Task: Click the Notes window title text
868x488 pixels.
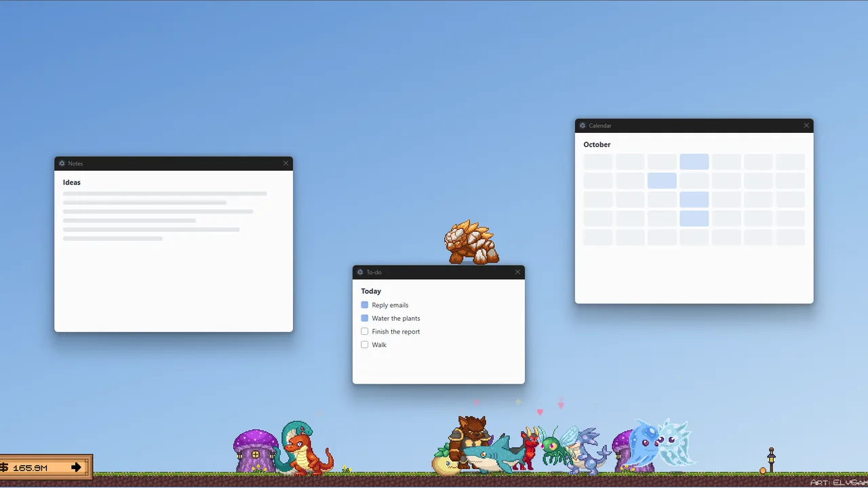Action: [x=75, y=163]
